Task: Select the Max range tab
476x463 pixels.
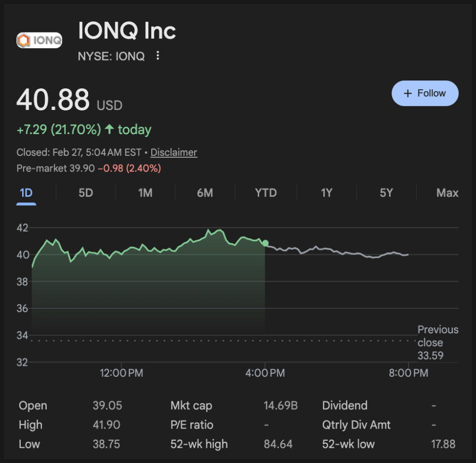Action: [447, 193]
